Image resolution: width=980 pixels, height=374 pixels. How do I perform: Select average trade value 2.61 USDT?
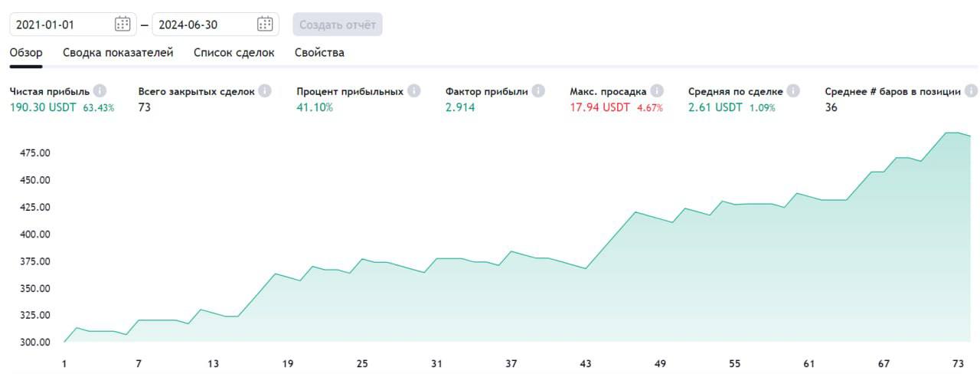715,107
